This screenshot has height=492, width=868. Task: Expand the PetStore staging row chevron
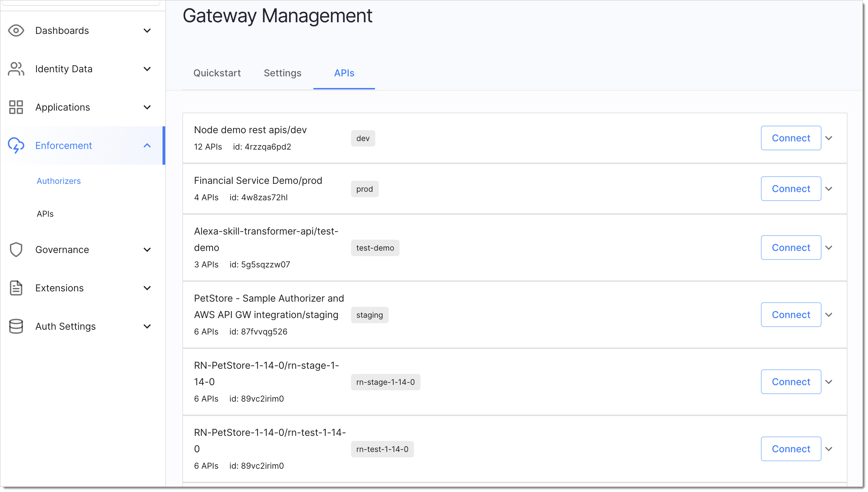pyautogui.click(x=829, y=315)
